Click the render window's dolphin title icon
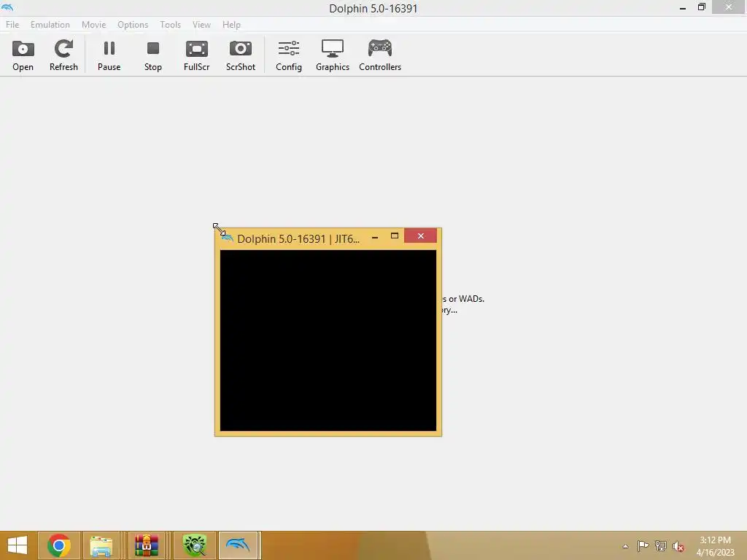The image size is (747, 560). [228, 238]
